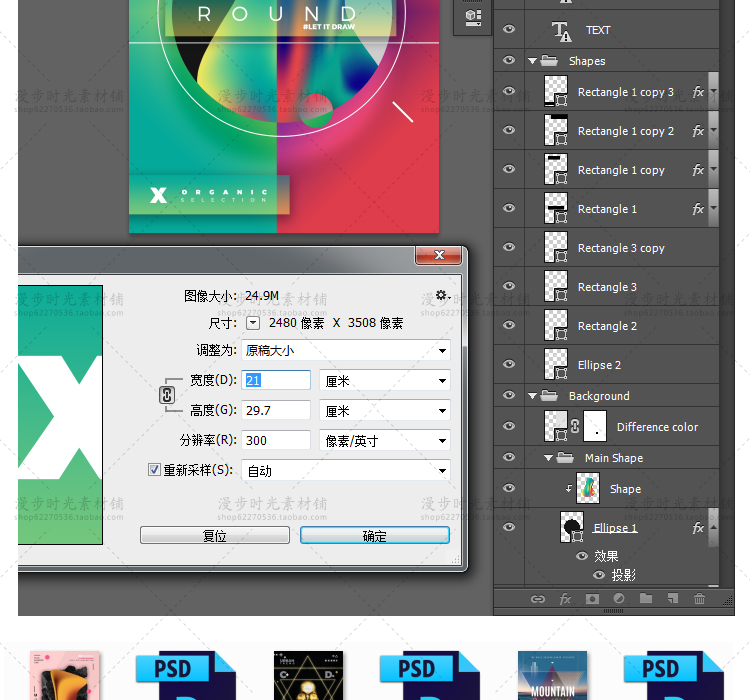Viewport: 750px width, 700px height.
Task: Delete layer using trash icon
Action: click(x=699, y=599)
